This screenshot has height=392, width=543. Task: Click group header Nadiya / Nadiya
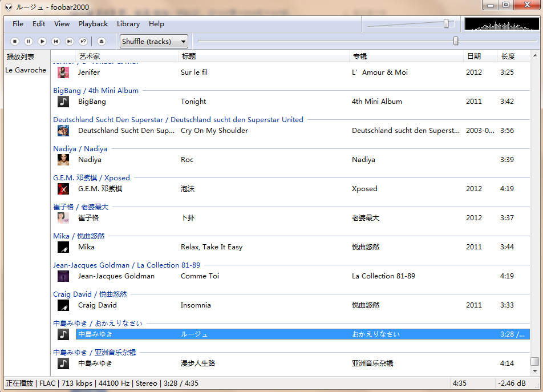point(80,149)
